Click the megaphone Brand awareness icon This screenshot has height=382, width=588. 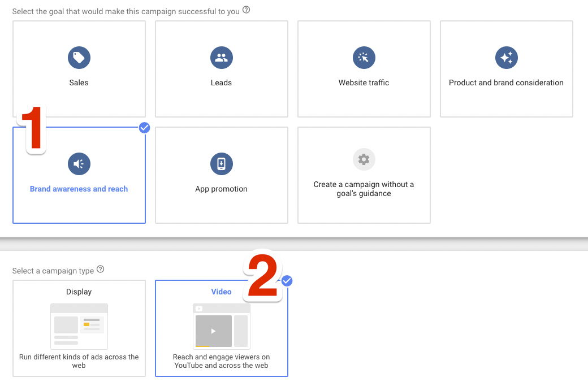[x=79, y=164]
